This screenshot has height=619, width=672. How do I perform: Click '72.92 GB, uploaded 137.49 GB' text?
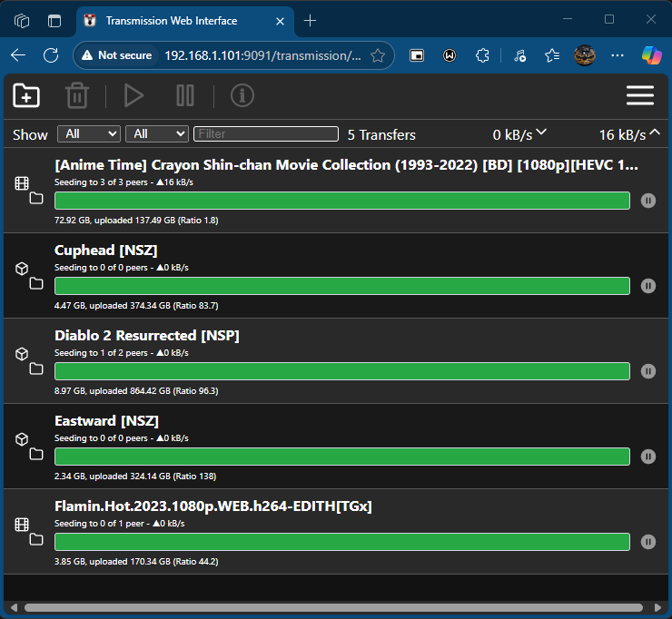click(114, 221)
